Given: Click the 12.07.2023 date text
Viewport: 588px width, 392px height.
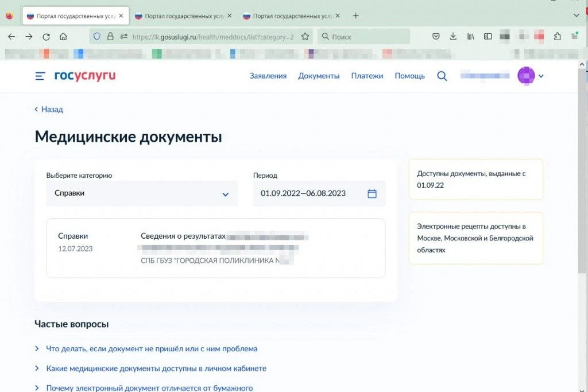Looking at the screenshot, I should tap(75, 249).
